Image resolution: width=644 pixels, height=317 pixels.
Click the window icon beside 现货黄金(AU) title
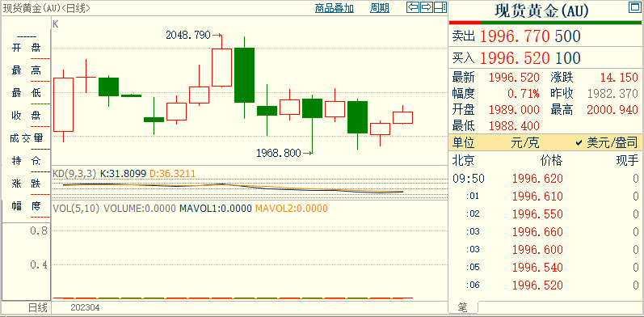[634, 7]
